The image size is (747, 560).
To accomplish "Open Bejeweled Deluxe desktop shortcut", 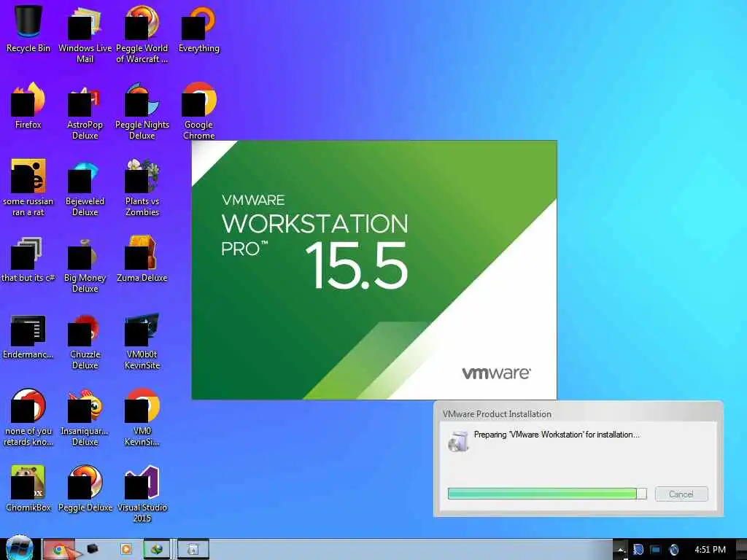I will tap(85, 187).
